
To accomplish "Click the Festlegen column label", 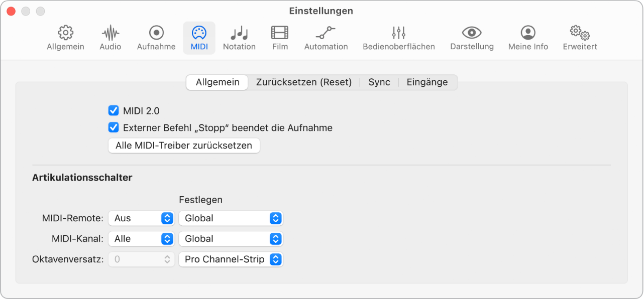I will (x=201, y=200).
